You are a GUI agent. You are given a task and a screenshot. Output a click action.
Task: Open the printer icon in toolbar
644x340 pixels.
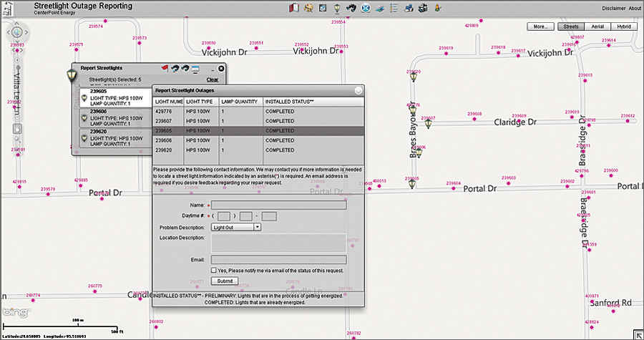408,9
